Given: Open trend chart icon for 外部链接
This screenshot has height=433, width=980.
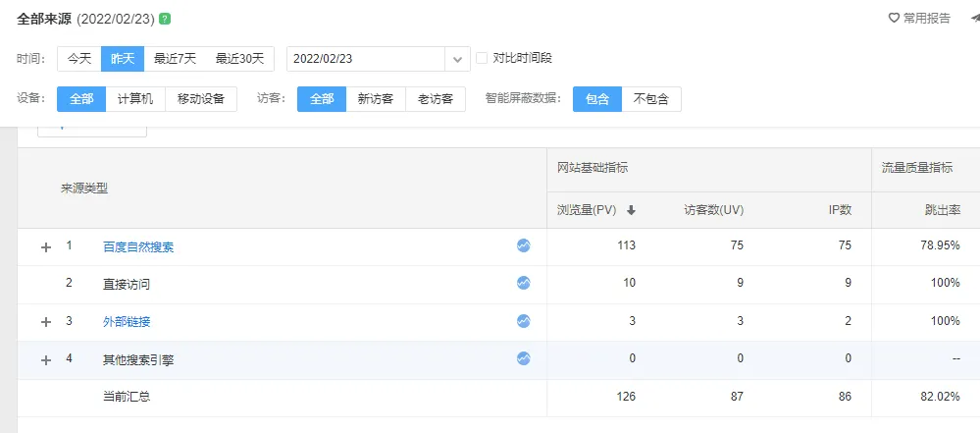Looking at the screenshot, I should pos(524,321).
